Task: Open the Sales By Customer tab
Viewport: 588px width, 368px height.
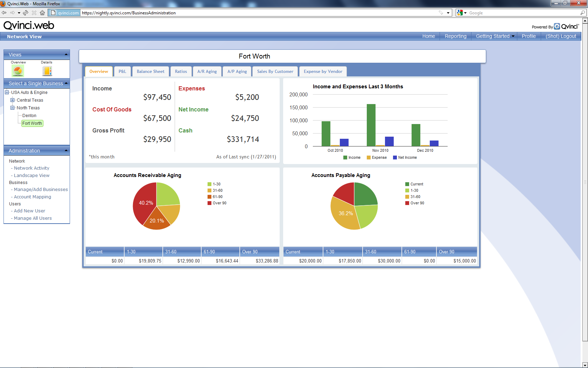Action: tap(275, 71)
